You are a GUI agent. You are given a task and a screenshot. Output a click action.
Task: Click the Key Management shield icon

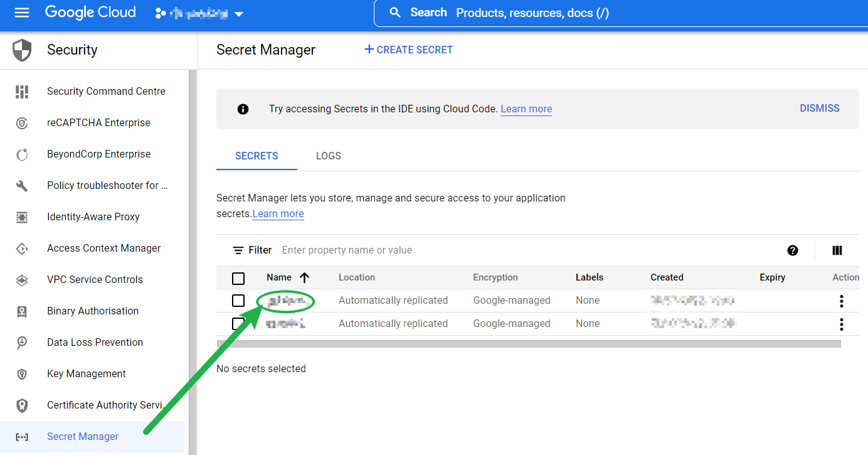22,374
